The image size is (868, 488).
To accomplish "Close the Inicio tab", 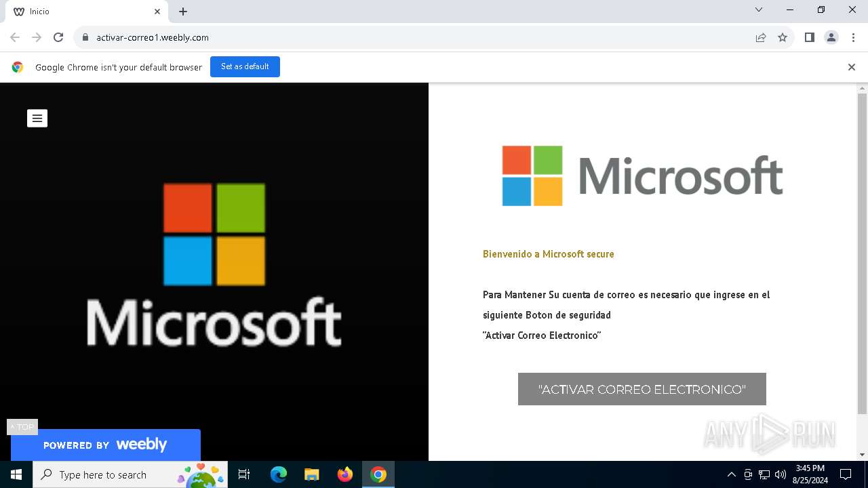I will click(157, 12).
